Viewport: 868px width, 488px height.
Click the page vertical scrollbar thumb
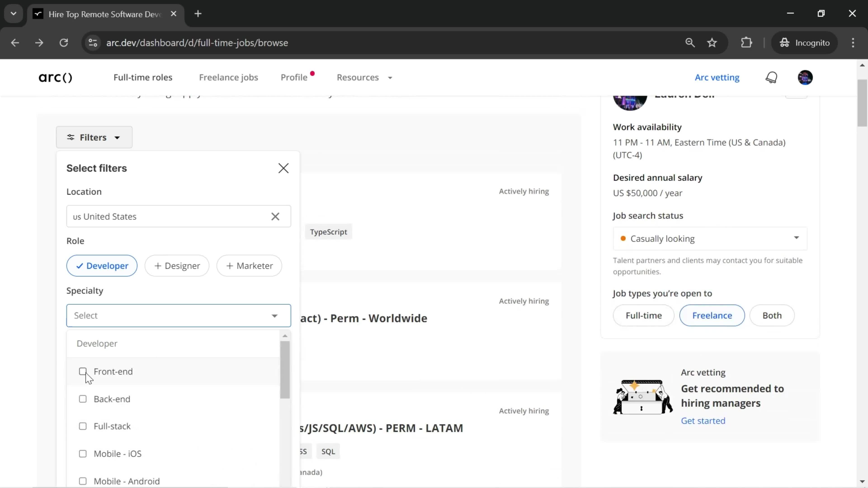pos(862,103)
